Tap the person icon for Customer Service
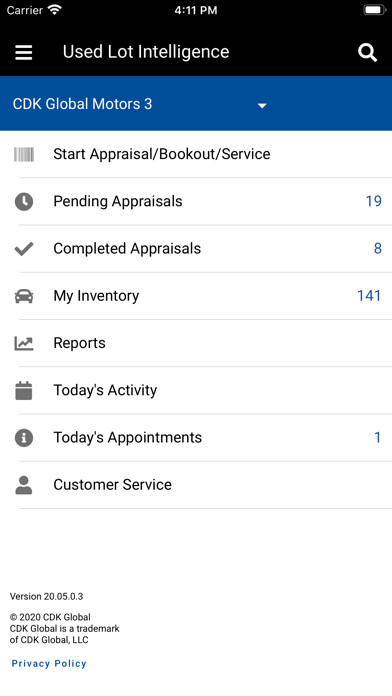392x696 pixels. pos(24,485)
